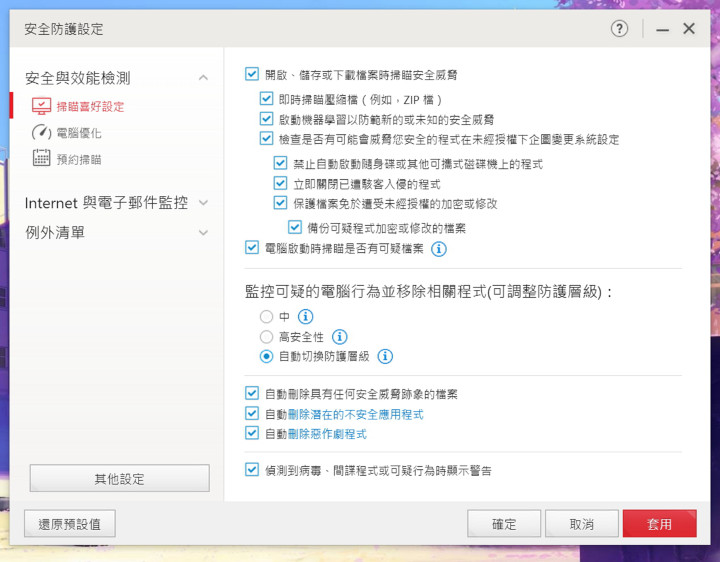
Task: Click 安全與效能檢測 section heading
Action: point(78,78)
